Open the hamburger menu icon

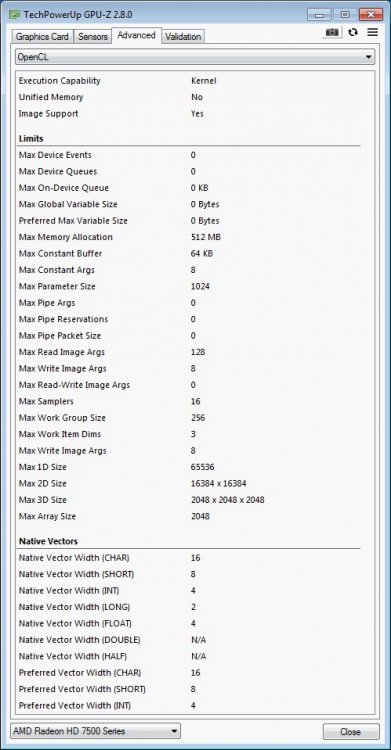(373, 33)
